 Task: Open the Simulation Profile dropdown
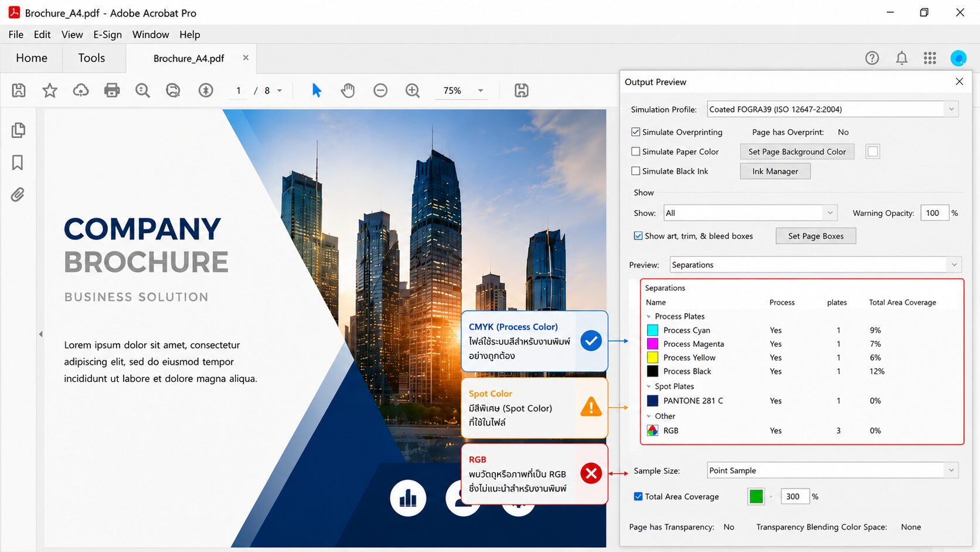833,109
